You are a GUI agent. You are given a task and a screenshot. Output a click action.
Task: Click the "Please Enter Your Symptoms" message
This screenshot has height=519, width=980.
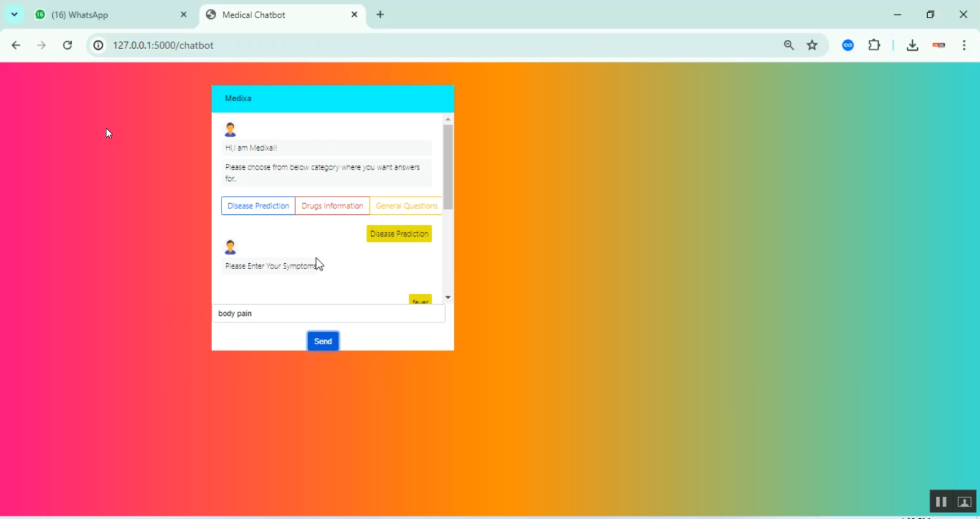(x=271, y=266)
